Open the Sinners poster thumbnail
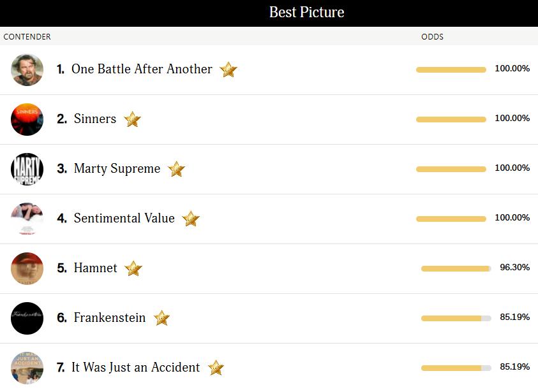538x392 pixels. 27,119
